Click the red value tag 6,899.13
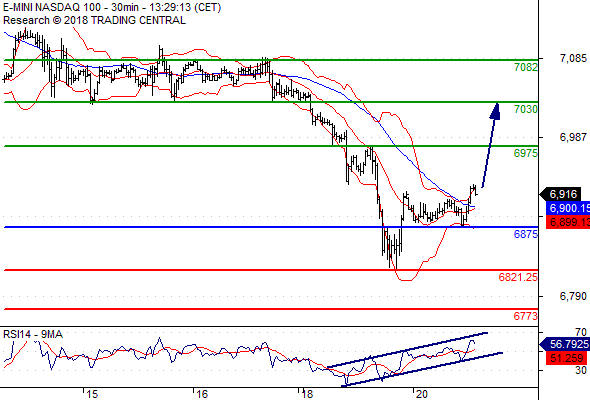 (568, 222)
